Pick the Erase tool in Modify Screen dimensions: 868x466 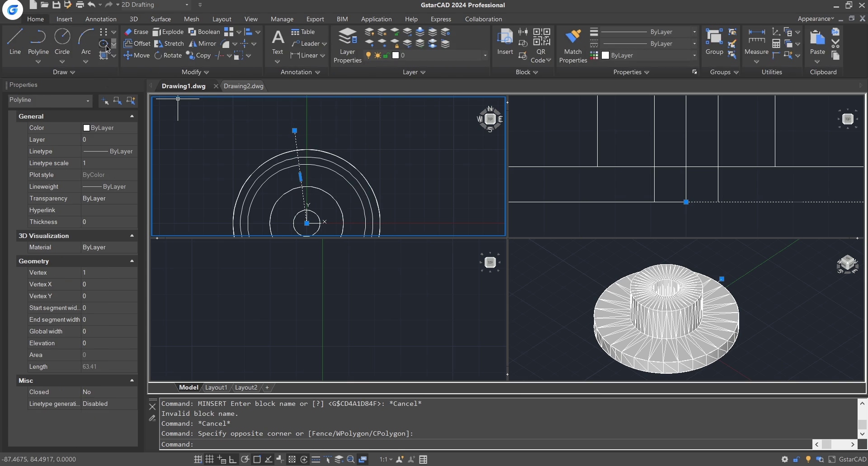[x=136, y=32]
